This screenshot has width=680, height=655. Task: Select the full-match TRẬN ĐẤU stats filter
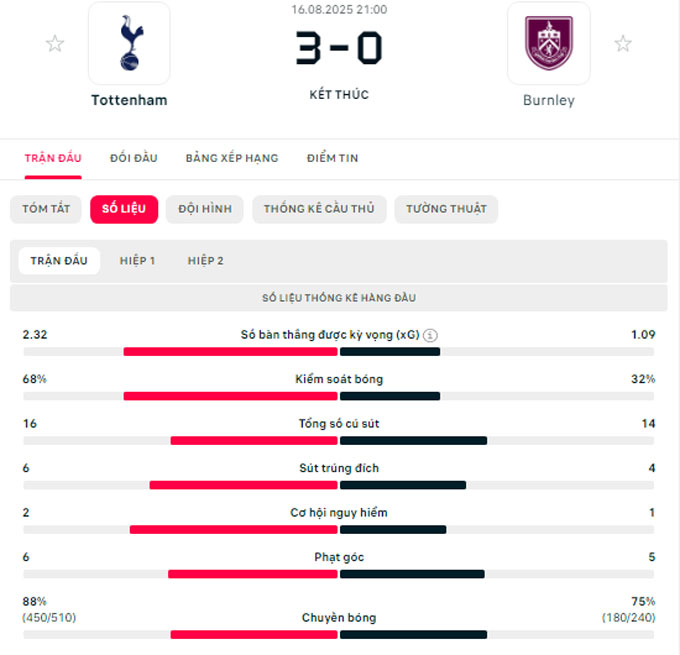coord(59,261)
